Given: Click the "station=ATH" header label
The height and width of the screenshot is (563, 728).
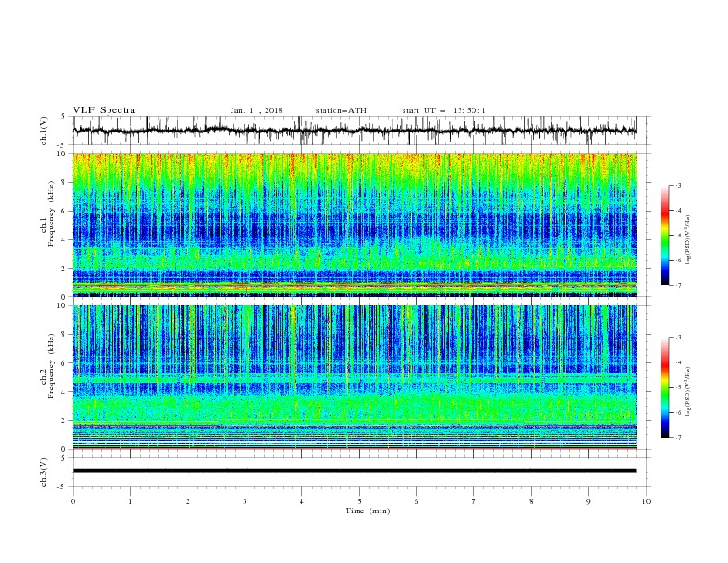Looking at the screenshot, I should [341, 110].
